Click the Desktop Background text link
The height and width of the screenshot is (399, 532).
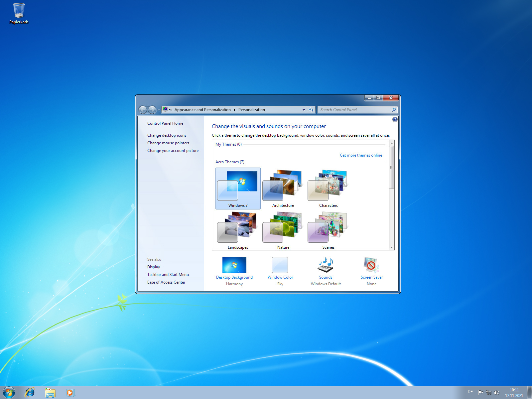point(234,277)
